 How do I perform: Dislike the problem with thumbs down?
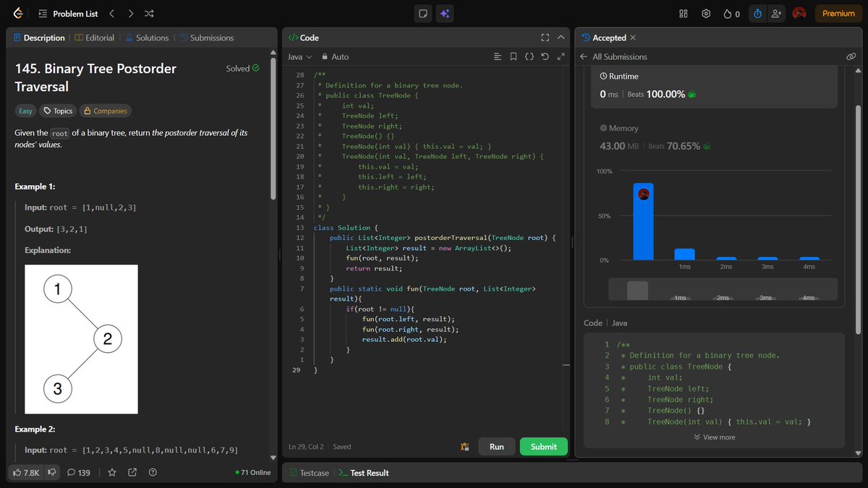pos(52,472)
